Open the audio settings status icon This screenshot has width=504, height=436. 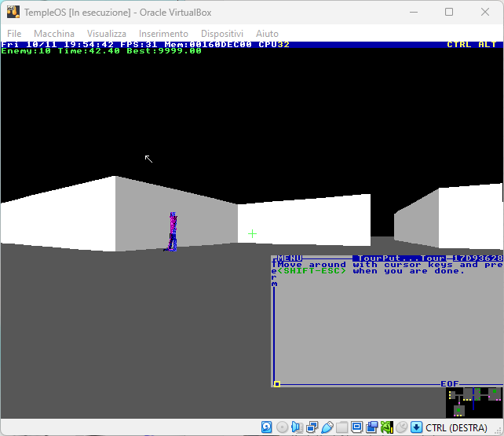coord(297,427)
